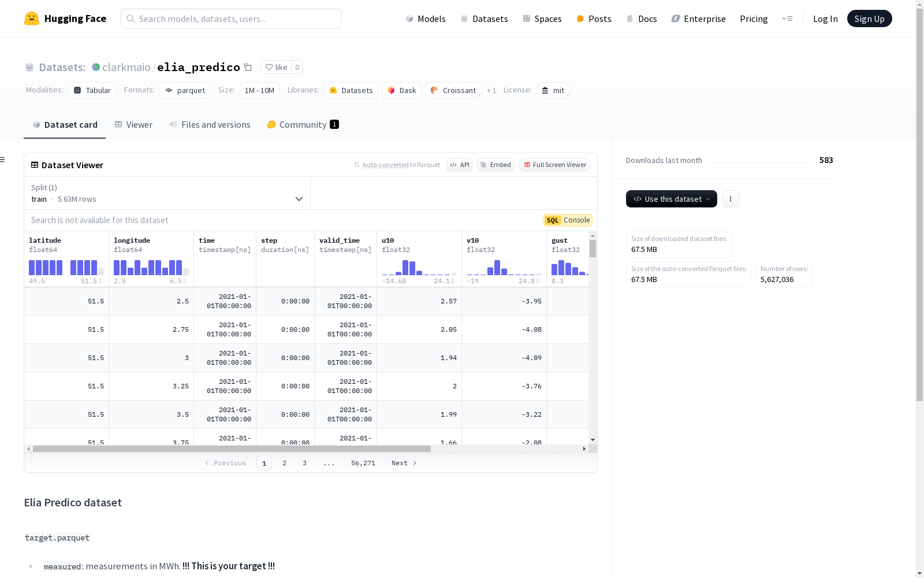Open Files and versions tab
Screen dimensions: 924x578
tap(210, 124)
